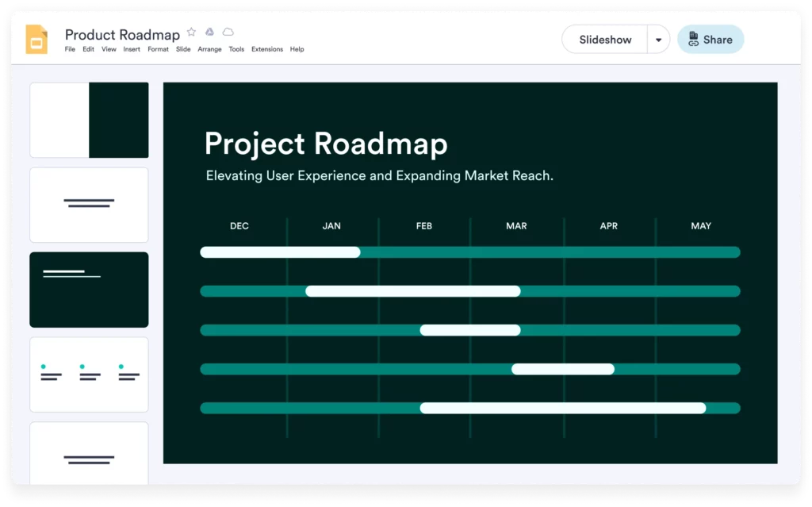Select the Project Roadmap title text
Viewport: 812px width, 507px height.
tap(326, 144)
